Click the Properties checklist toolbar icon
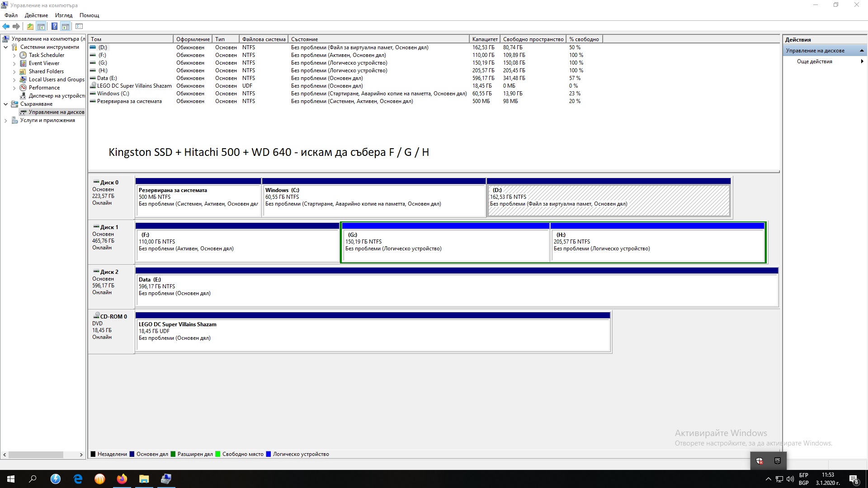This screenshot has width=868, height=488. pyautogui.click(x=79, y=26)
